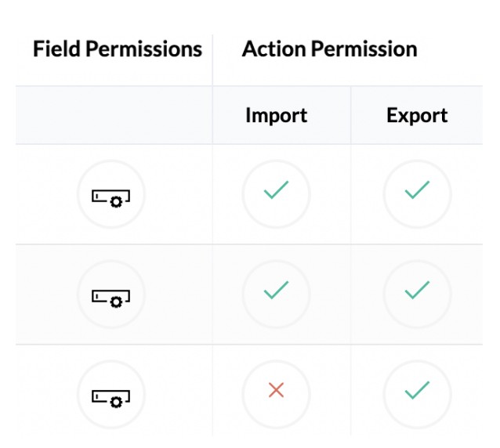Disable Export permission in the first row
Image resolution: width=500 pixels, height=448 pixels.
pyautogui.click(x=417, y=193)
